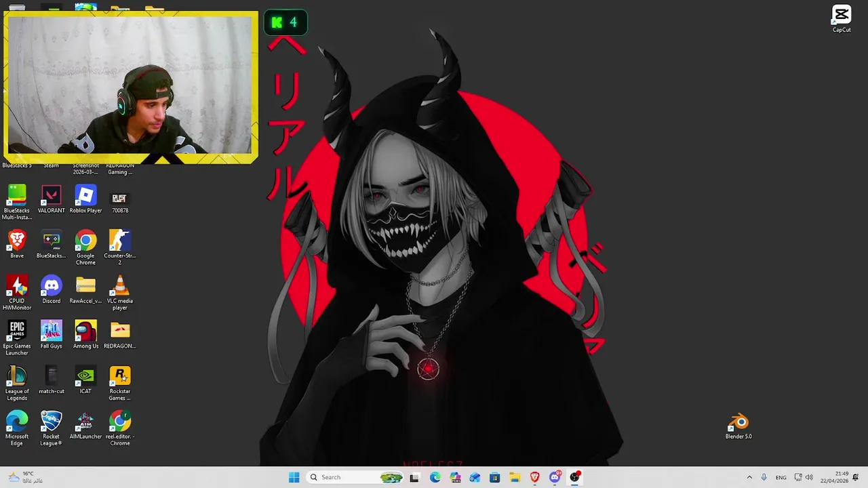
Task: Open the notifications bell icon
Action: pyautogui.click(x=856, y=477)
